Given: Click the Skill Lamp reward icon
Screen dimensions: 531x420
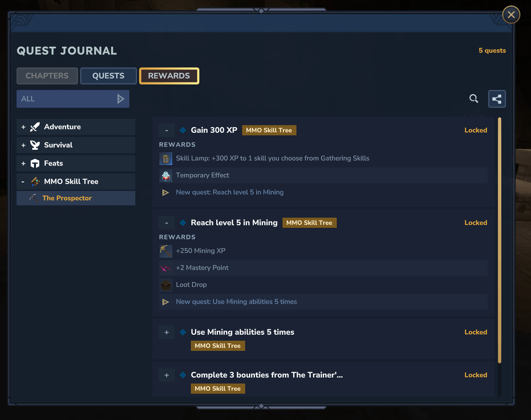Looking at the screenshot, I should pyautogui.click(x=166, y=158).
